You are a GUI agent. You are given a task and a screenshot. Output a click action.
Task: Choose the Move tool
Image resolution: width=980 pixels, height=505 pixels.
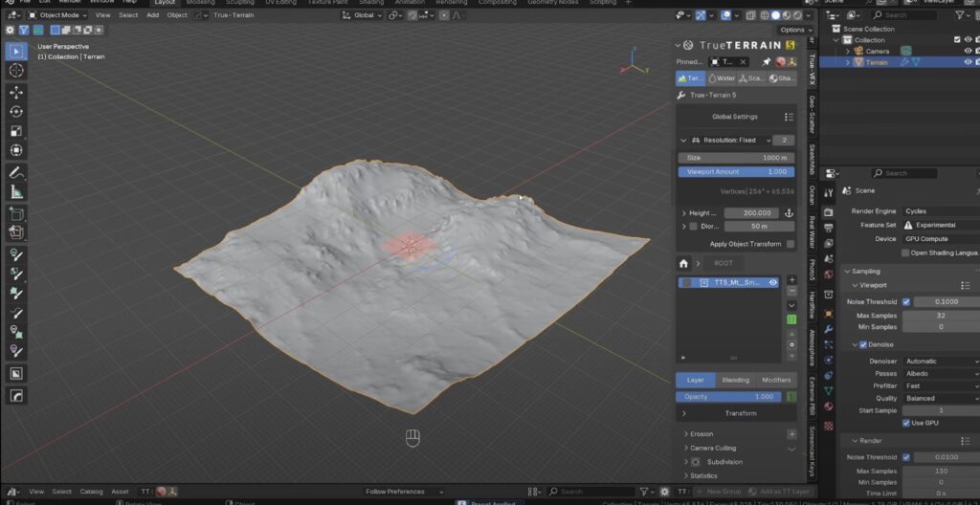click(16, 93)
